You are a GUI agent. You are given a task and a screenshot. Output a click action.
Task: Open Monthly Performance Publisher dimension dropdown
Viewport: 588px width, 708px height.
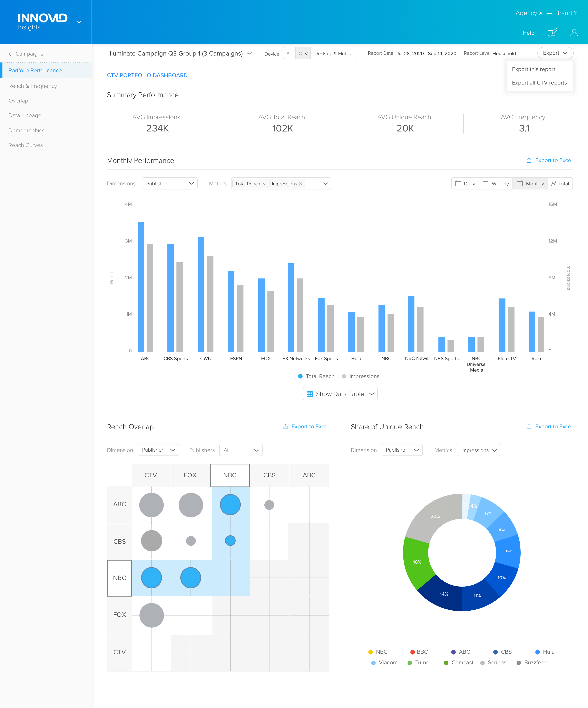coord(169,183)
